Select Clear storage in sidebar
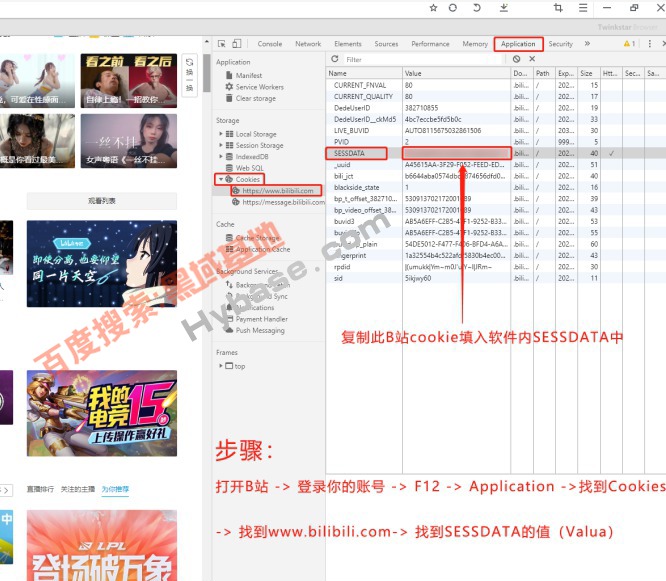Screen dimensions: 666x581 (x=255, y=98)
